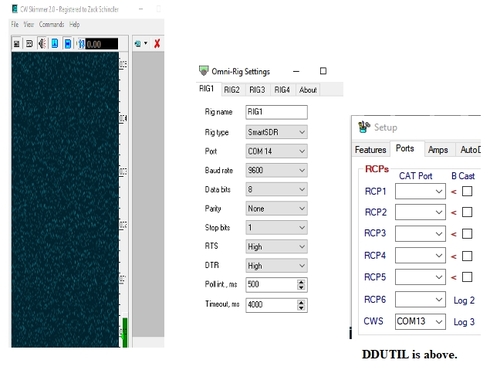Click the blue arrows icon beside the frequency display
The width and height of the screenshot is (490, 370).
[81, 44]
